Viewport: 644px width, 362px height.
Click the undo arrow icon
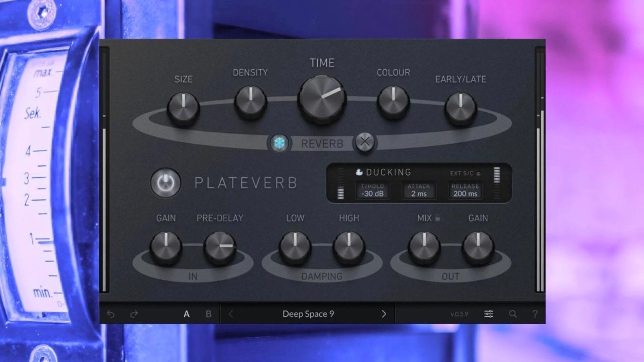(x=111, y=314)
